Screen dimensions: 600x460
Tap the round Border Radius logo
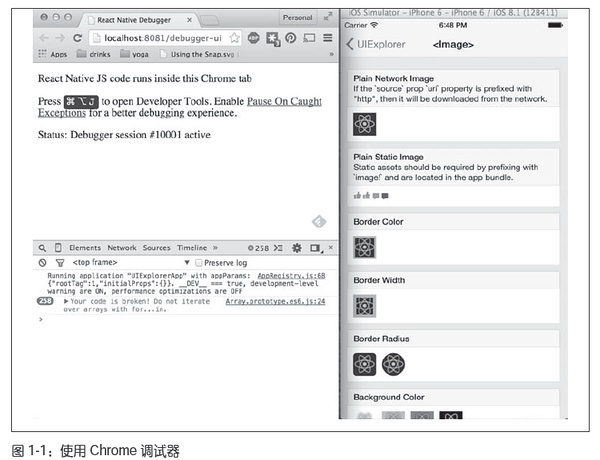[x=393, y=364]
